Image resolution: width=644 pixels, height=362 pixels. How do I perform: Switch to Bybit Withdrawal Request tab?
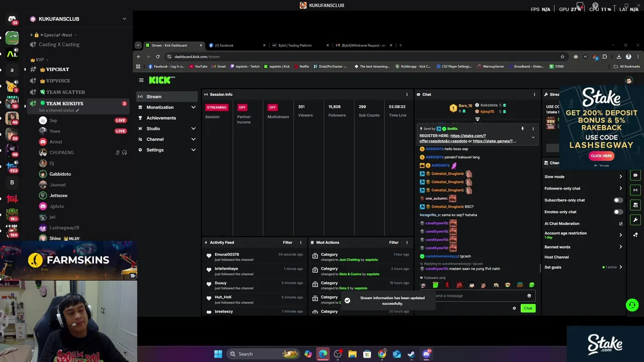[363, 45]
